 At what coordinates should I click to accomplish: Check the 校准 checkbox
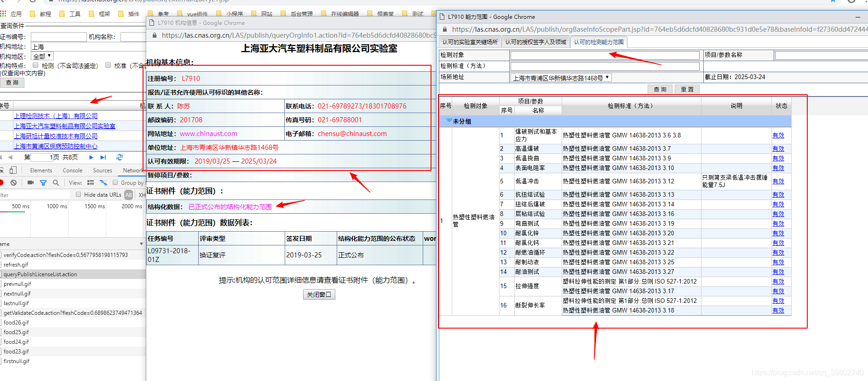(x=108, y=65)
